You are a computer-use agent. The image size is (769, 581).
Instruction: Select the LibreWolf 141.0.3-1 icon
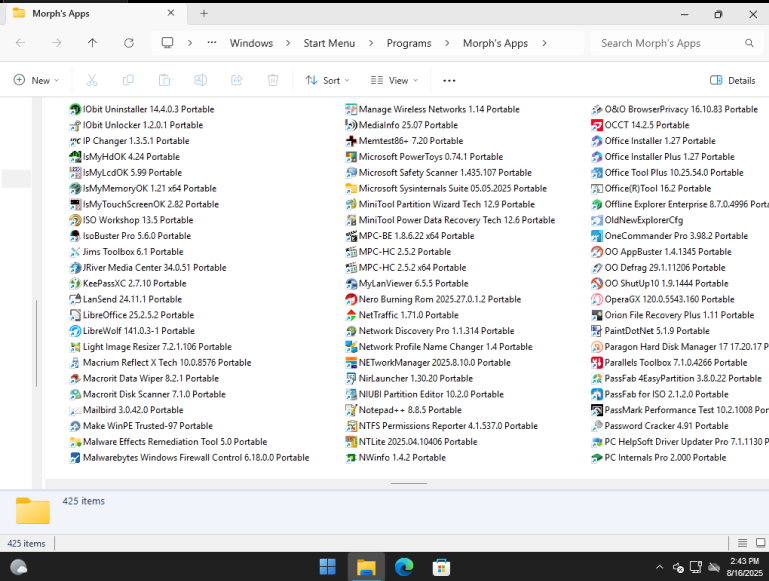pos(75,331)
